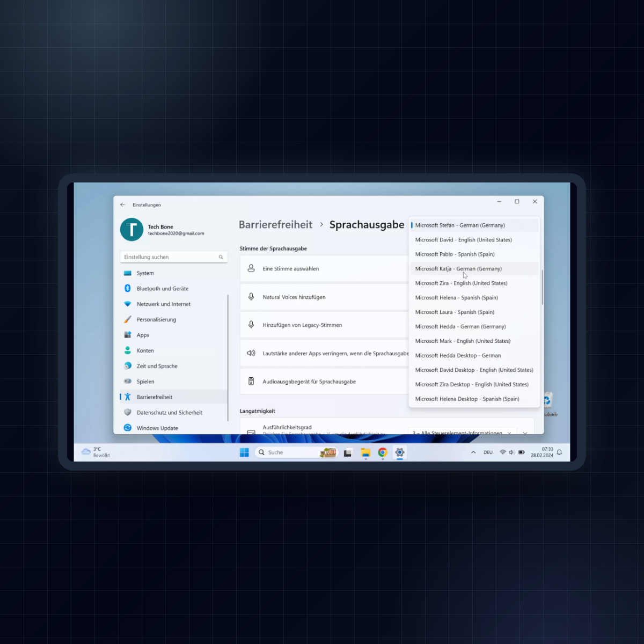
Task: Click the microphone icon for Legacy-Stimmen
Action: 251,325
